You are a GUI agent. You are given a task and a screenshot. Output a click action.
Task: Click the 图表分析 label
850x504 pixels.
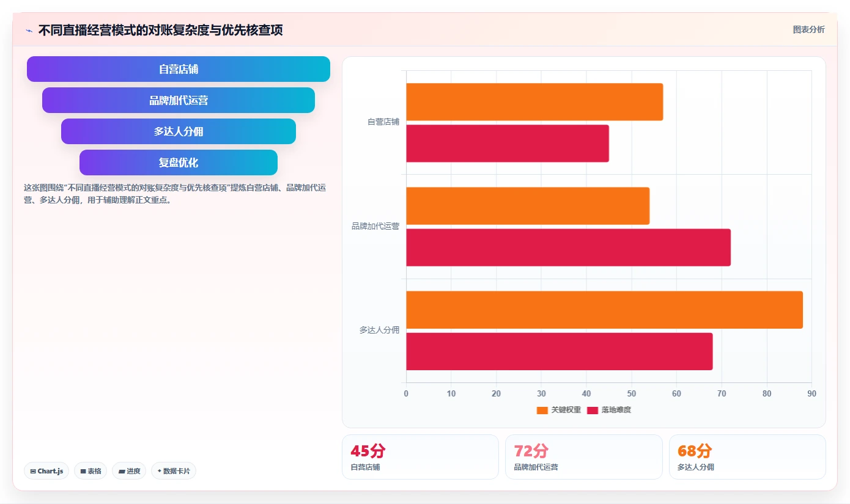point(808,29)
